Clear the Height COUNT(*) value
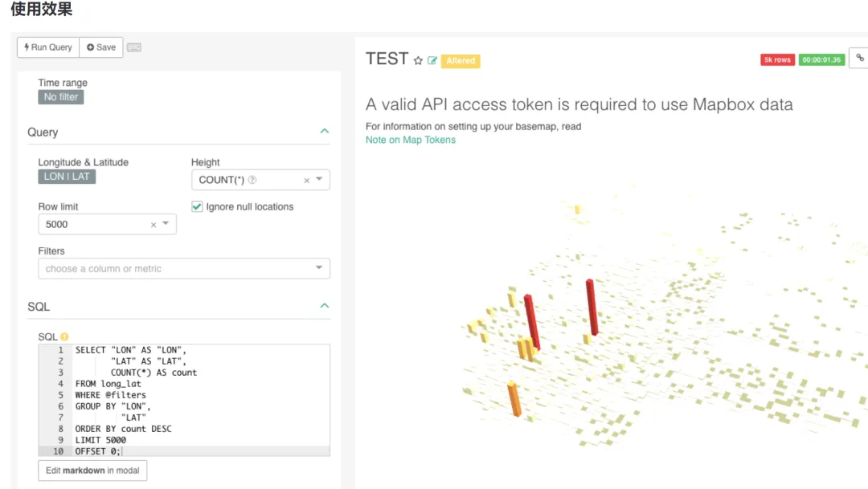The height and width of the screenshot is (489, 868). click(306, 181)
